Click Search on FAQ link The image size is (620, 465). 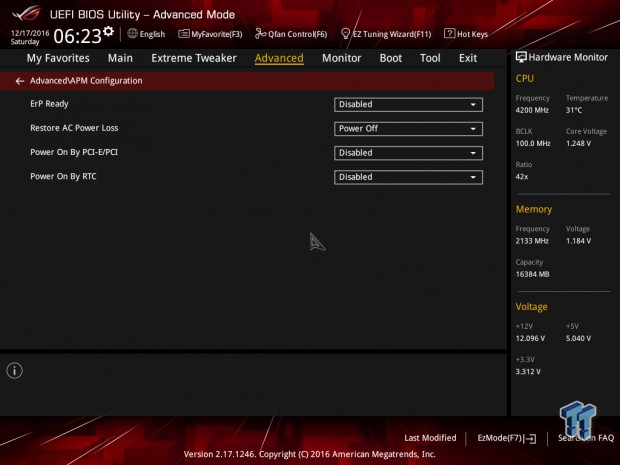(x=586, y=438)
